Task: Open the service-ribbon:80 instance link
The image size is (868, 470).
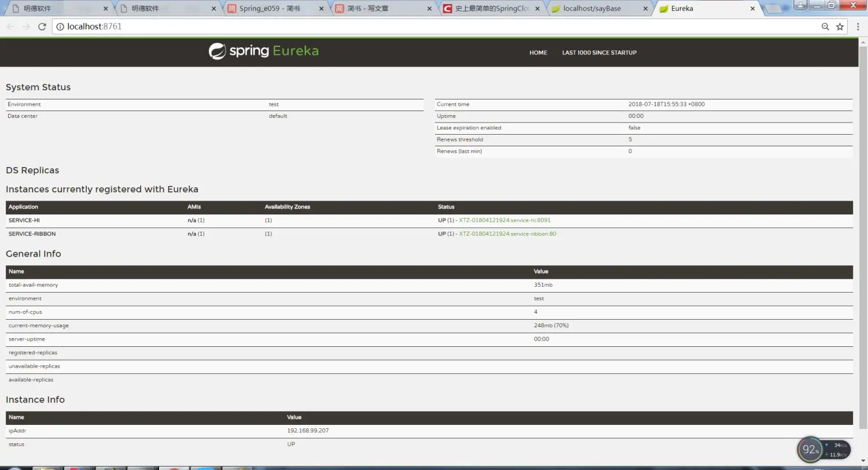Action: 507,234
